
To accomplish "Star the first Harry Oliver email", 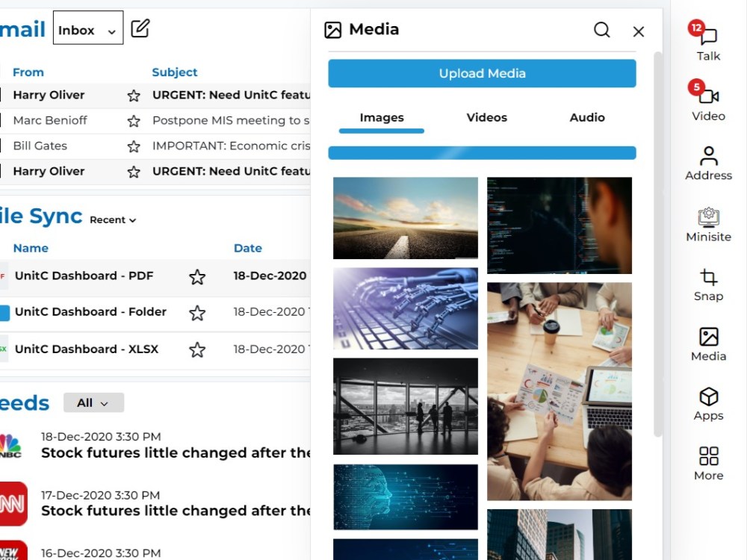I will 134,96.
